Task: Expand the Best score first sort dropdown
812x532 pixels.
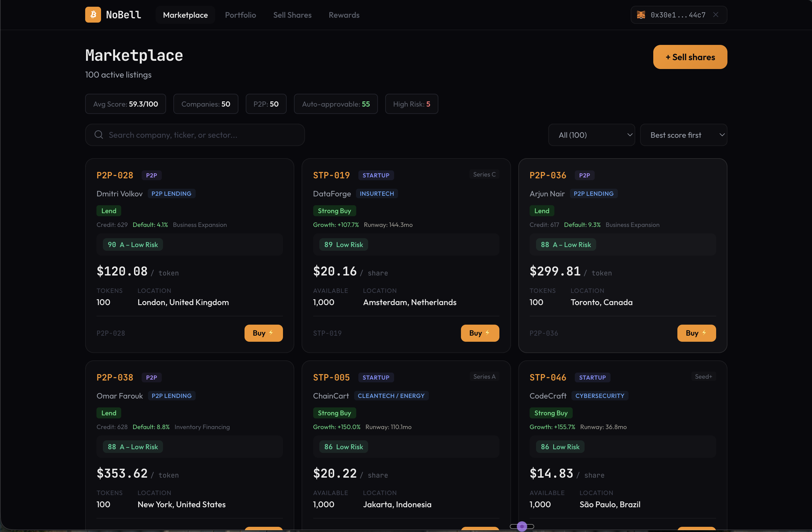Action: click(683, 135)
